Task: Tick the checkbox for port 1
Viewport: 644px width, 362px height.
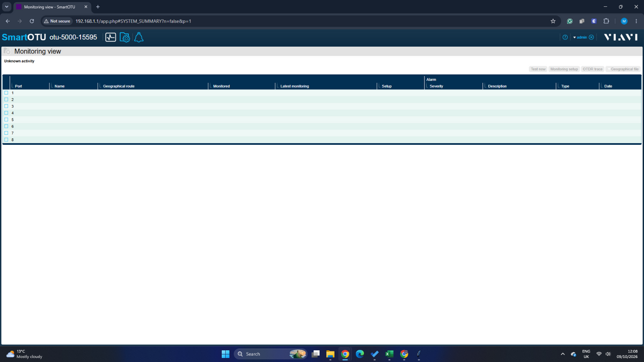Action: (6, 93)
